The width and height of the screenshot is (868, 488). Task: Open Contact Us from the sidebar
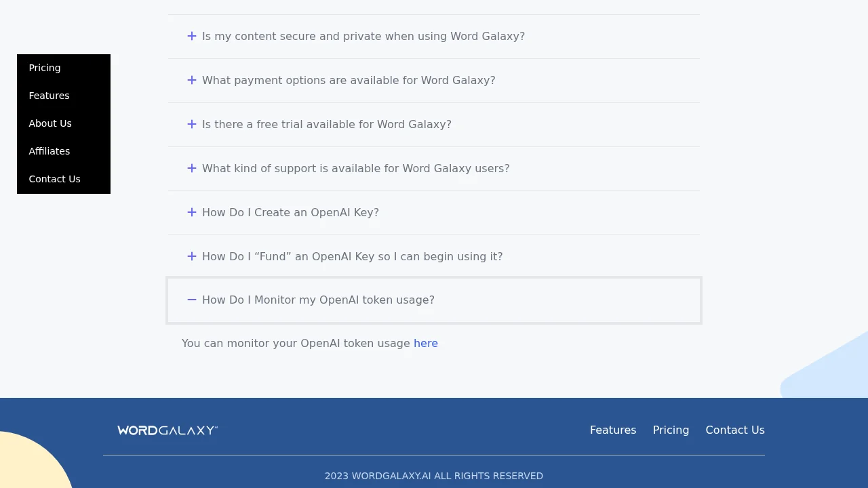coord(54,179)
